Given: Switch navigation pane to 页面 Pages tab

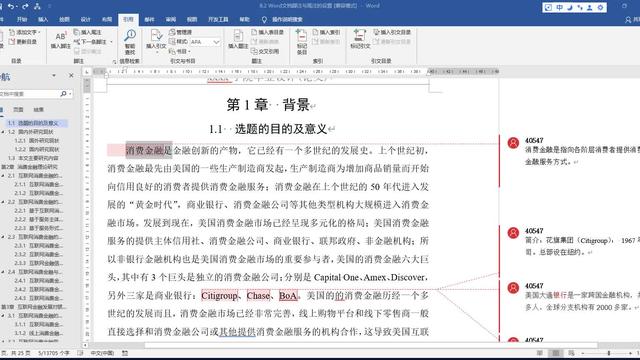Looking at the screenshot, I should click(x=18, y=109).
